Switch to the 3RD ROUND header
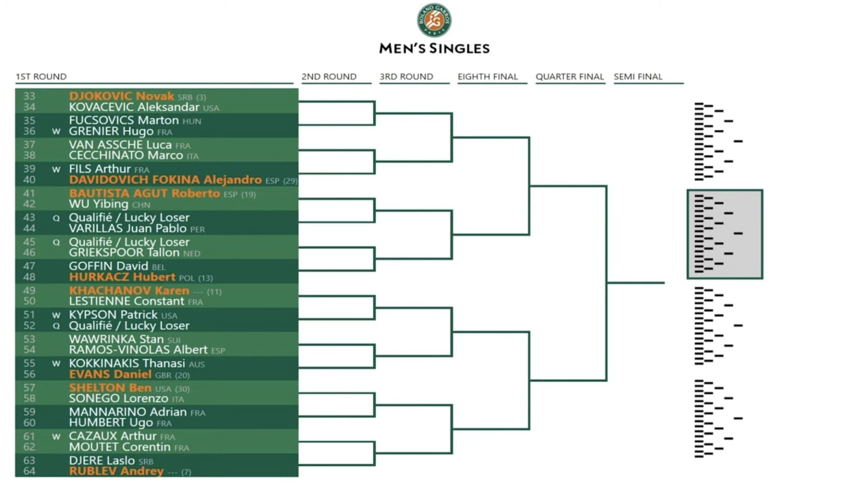The width and height of the screenshot is (868, 489). click(406, 76)
